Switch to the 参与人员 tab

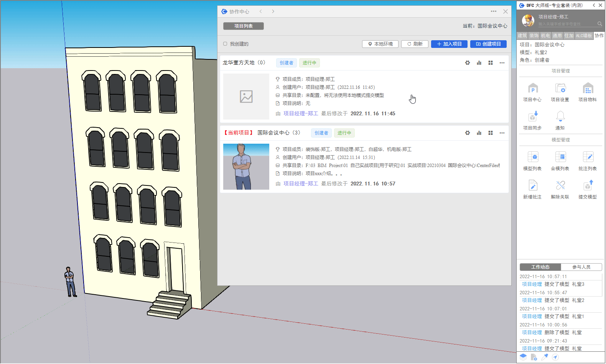point(581,267)
